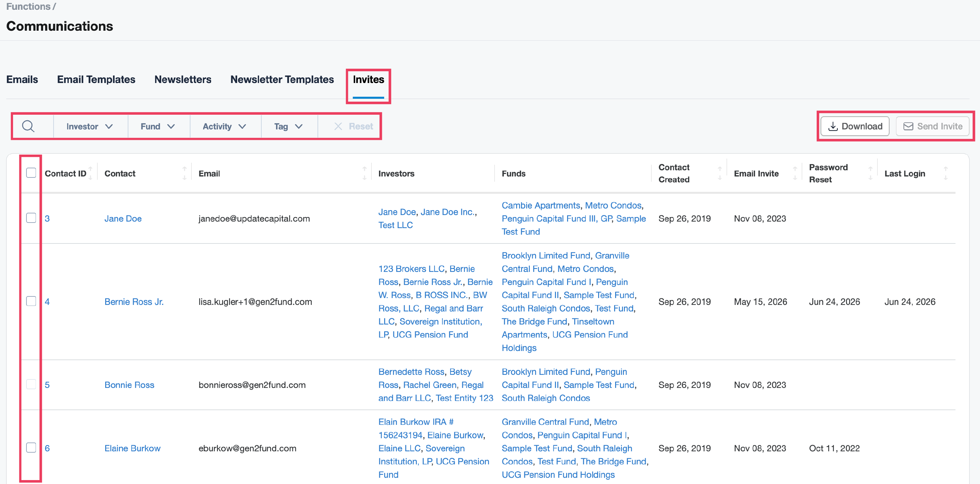Open the Fund filter dropdown

158,126
